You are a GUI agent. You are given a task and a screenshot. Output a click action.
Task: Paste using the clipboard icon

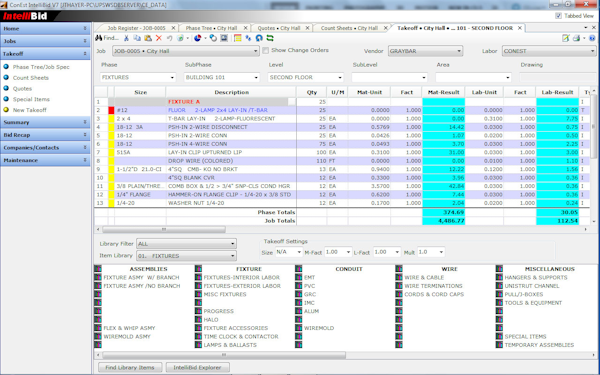click(148, 38)
